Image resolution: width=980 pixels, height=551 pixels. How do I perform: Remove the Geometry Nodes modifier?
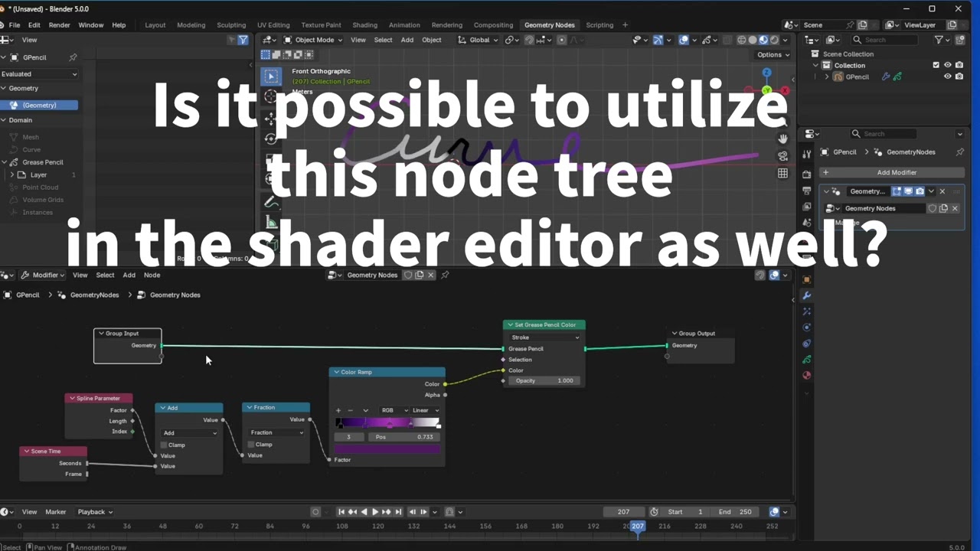(942, 191)
